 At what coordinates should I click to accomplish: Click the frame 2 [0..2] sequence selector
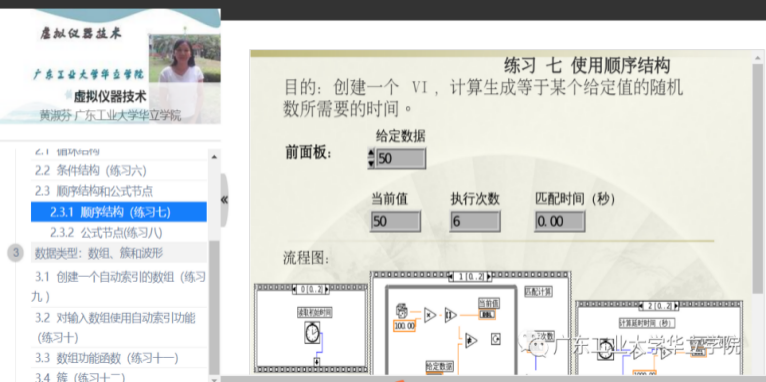(x=659, y=306)
